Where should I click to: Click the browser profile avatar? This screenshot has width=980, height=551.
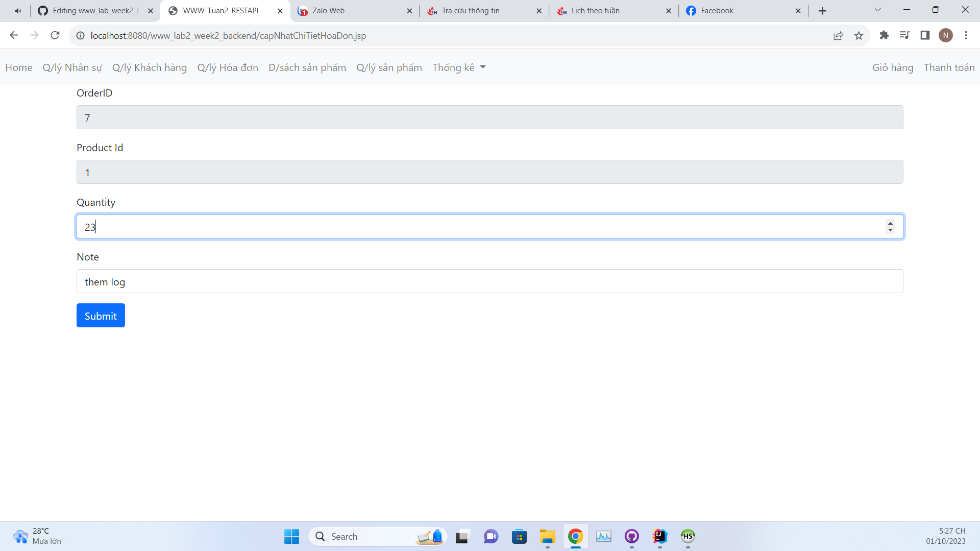pyautogui.click(x=946, y=35)
